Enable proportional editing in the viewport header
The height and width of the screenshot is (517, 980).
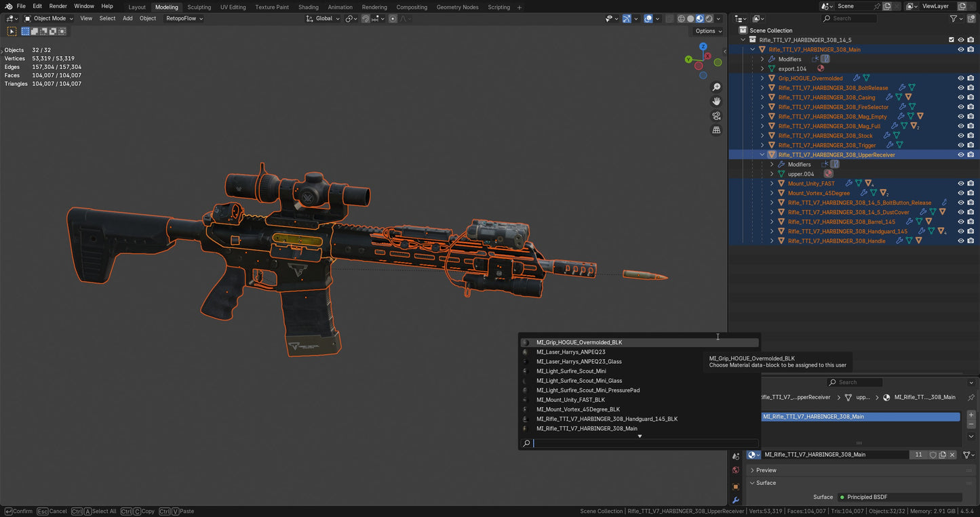(393, 18)
